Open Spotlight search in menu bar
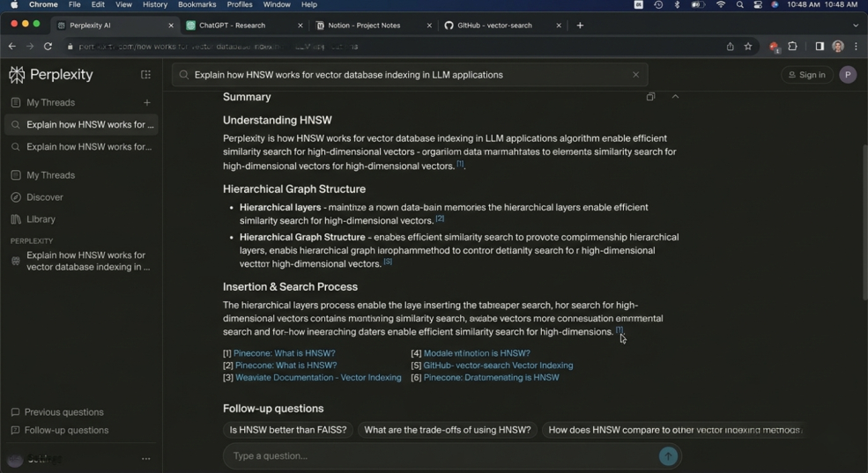 click(x=739, y=4)
